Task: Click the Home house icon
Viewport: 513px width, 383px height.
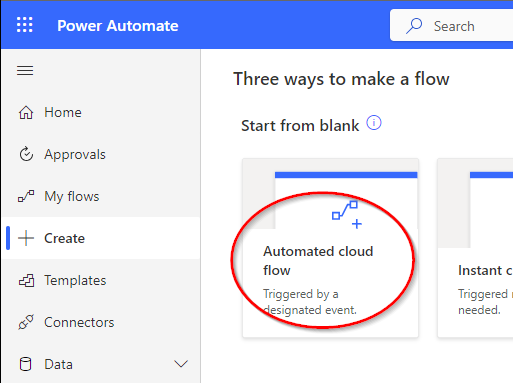Action: (x=26, y=112)
